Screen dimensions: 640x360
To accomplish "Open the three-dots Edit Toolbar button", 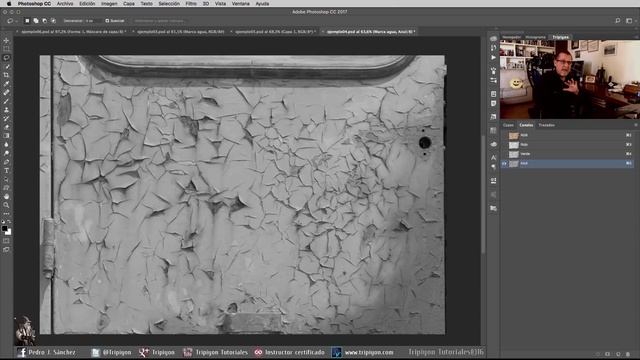I will [6, 213].
